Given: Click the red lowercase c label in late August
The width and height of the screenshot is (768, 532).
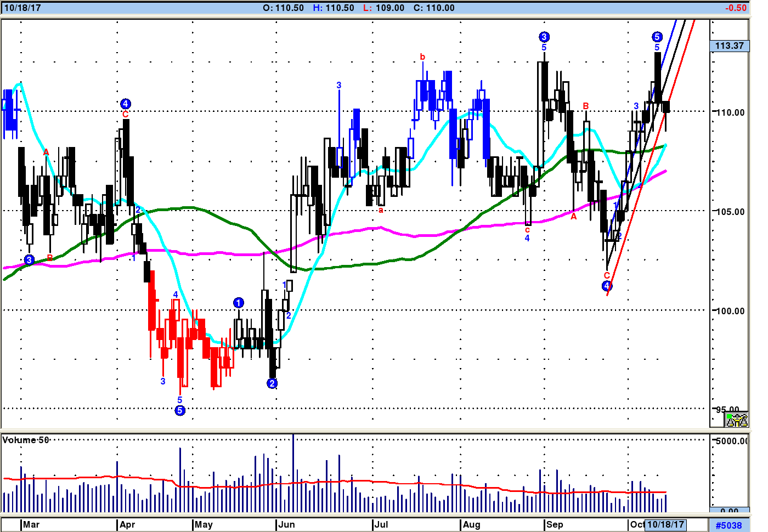Looking at the screenshot, I should (x=527, y=230).
